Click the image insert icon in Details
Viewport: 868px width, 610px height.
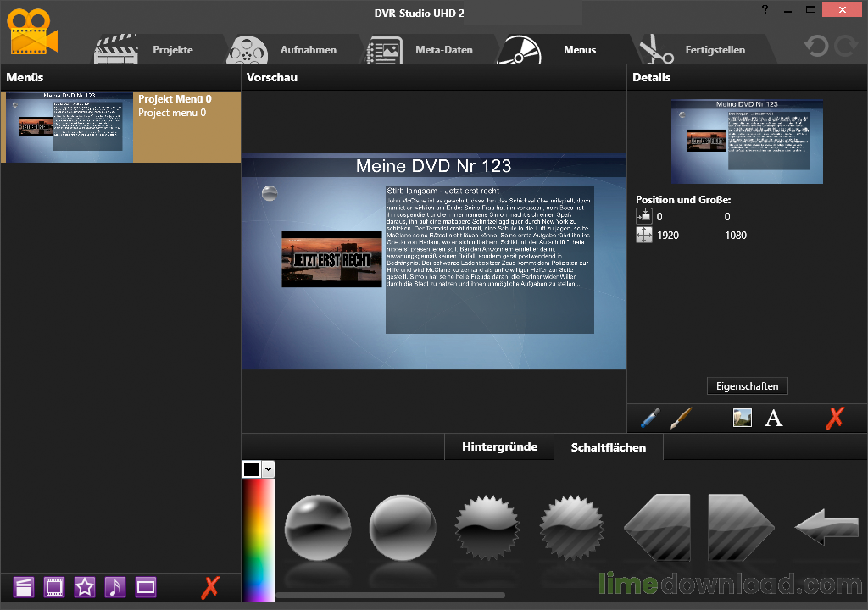tap(743, 418)
